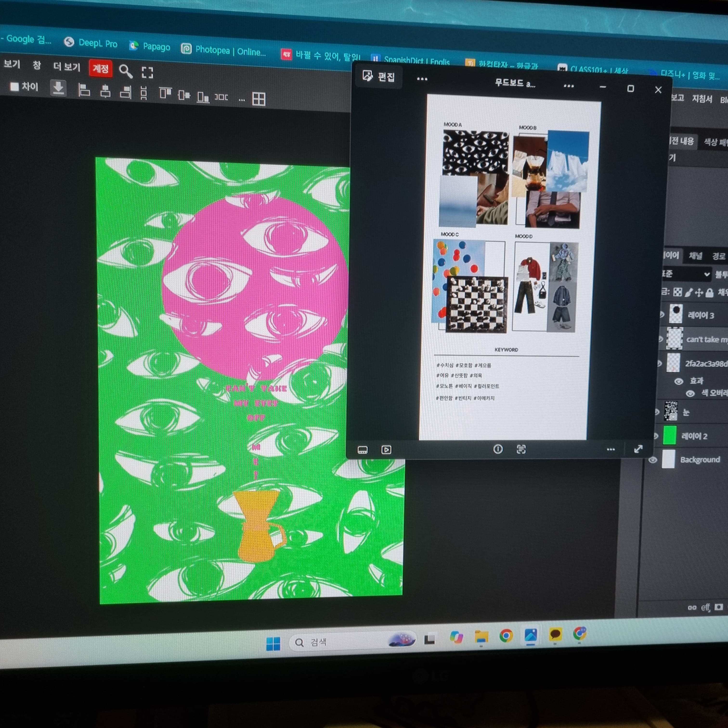The width and height of the screenshot is (728, 728).
Task: Enable the 차이 checkbox
Action: 14,87
